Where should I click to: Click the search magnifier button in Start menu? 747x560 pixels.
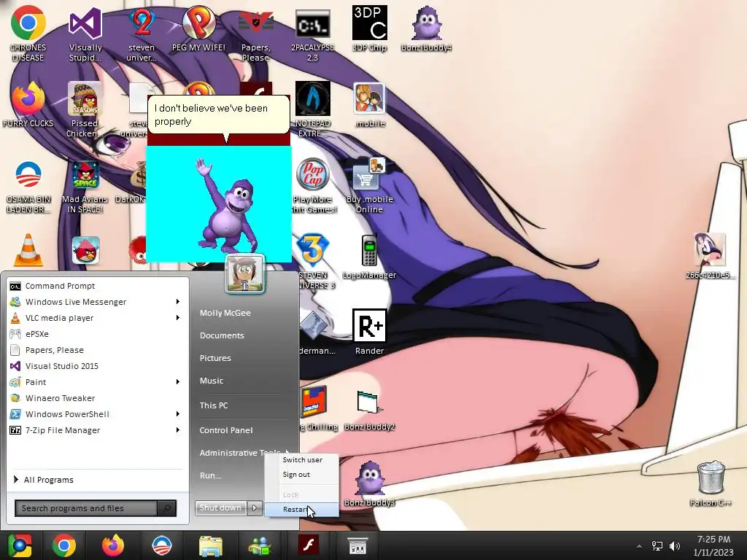pyautogui.click(x=167, y=508)
